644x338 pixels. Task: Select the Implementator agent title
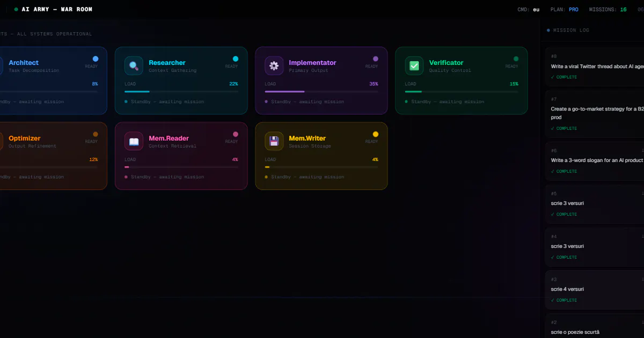click(x=312, y=63)
